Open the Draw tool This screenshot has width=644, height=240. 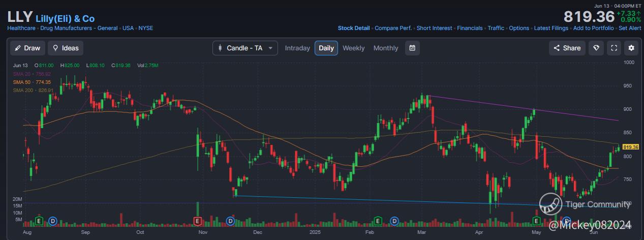pyautogui.click(x=27, y=48)
